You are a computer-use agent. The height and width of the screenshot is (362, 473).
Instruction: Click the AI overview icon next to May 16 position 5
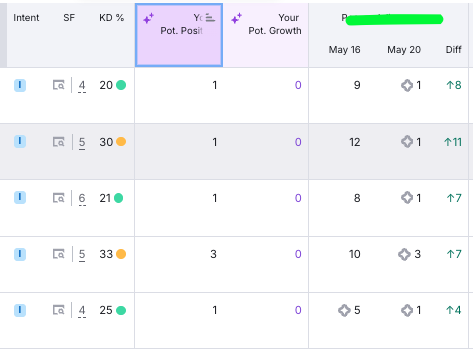344,310
